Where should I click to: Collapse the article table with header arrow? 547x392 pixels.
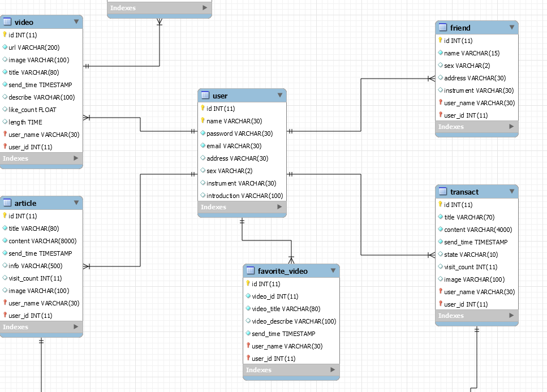coord(76,203)
